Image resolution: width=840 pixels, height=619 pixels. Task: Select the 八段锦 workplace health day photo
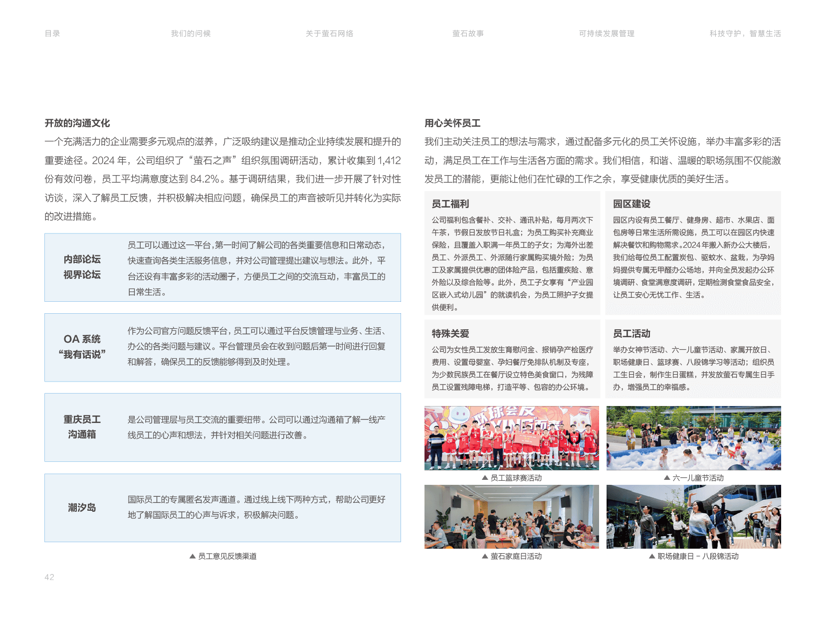693,517
